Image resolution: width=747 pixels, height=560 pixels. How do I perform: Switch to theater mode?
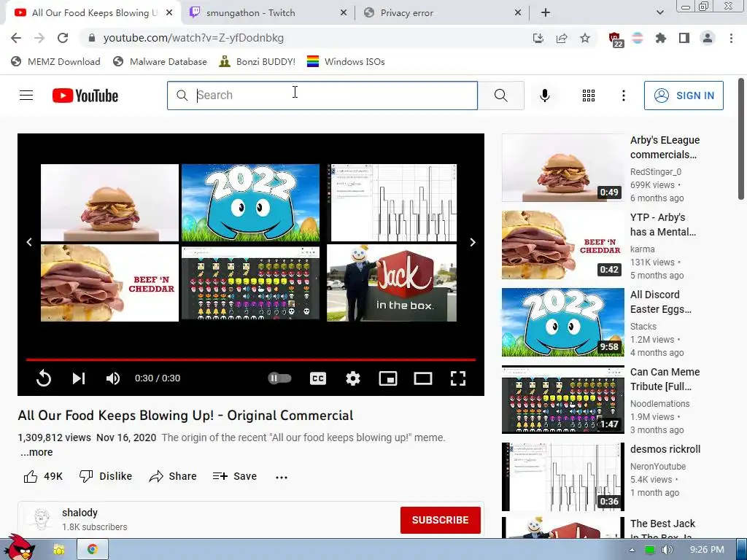coord(423,378)
